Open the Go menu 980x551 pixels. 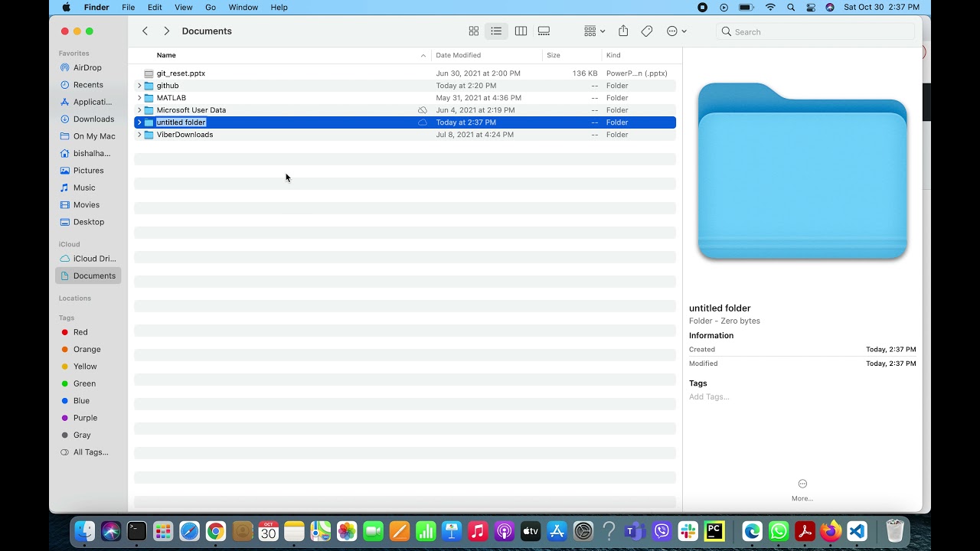click(211, 7)
